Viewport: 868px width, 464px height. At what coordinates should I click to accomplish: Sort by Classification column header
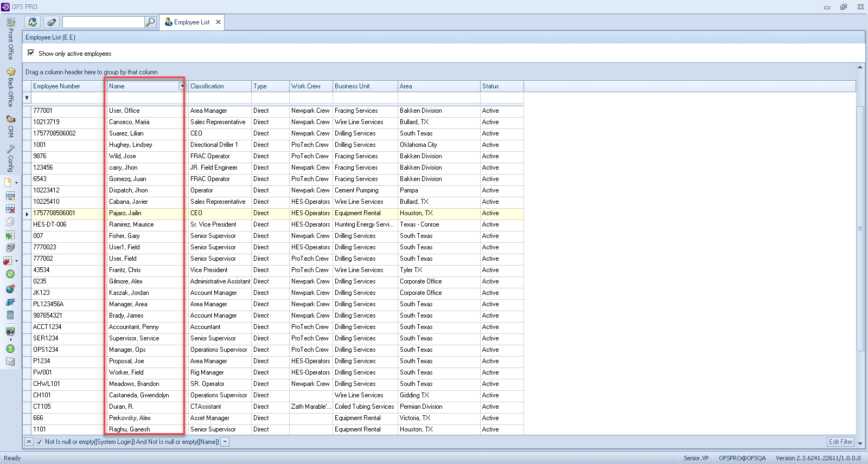(x=220, y=86)
